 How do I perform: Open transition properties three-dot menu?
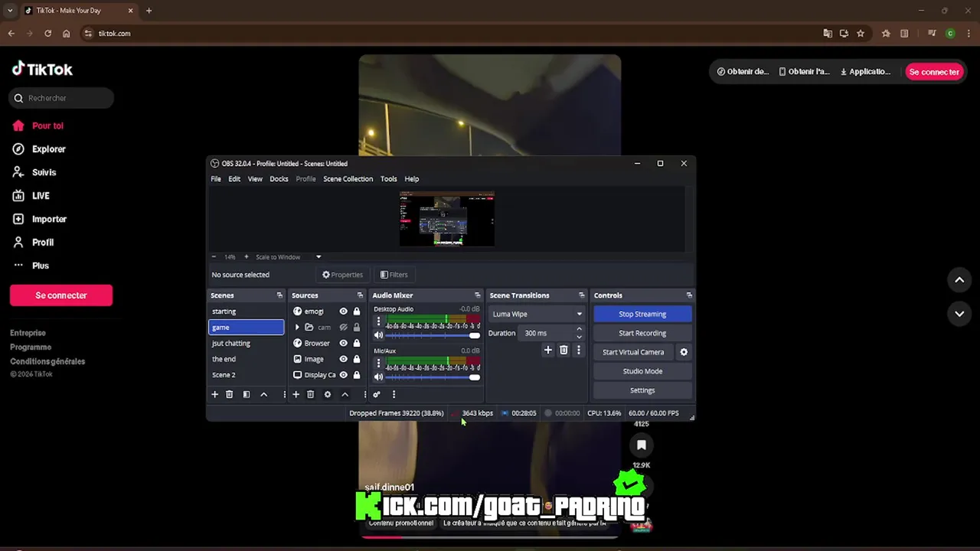pos(578,350)
